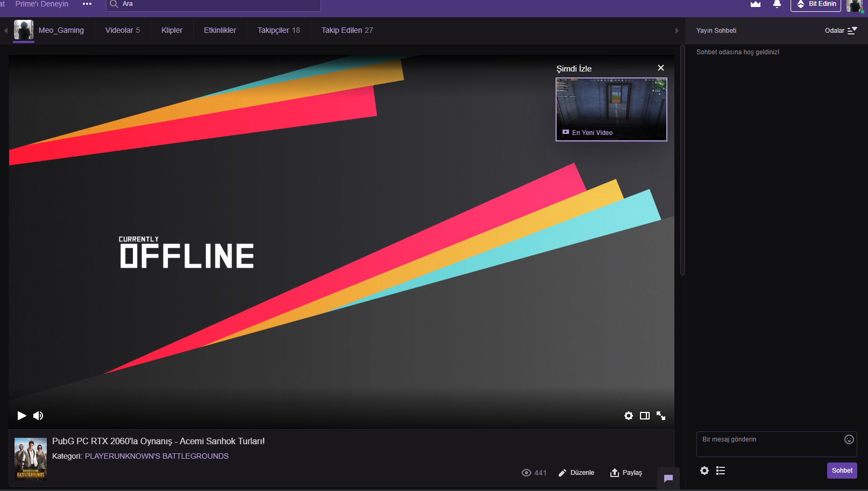Viewport: 868px width, 491px height.
Task: Open the Odalar rooms dropdown
Action: tap(841, 31)
